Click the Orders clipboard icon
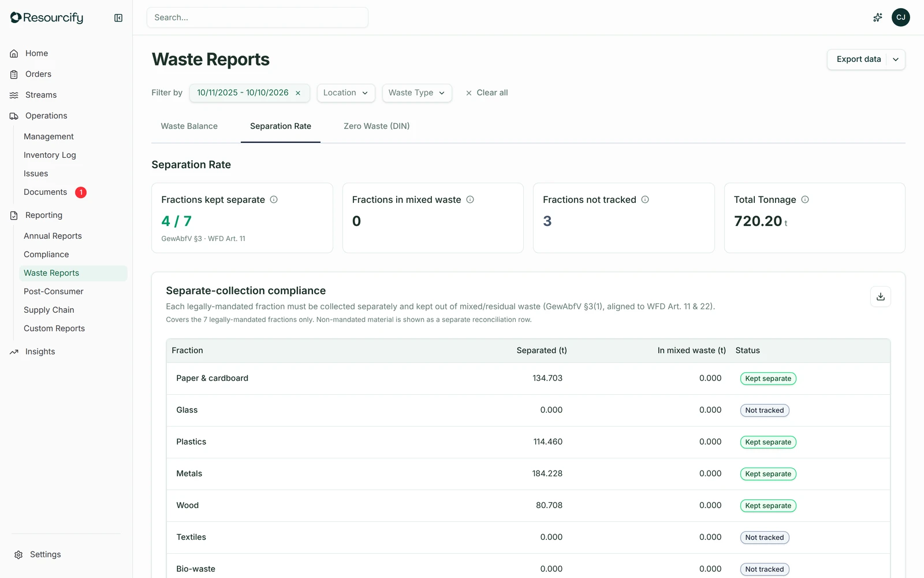This screenshot has width=924, height=578. [x=14, y=74]
